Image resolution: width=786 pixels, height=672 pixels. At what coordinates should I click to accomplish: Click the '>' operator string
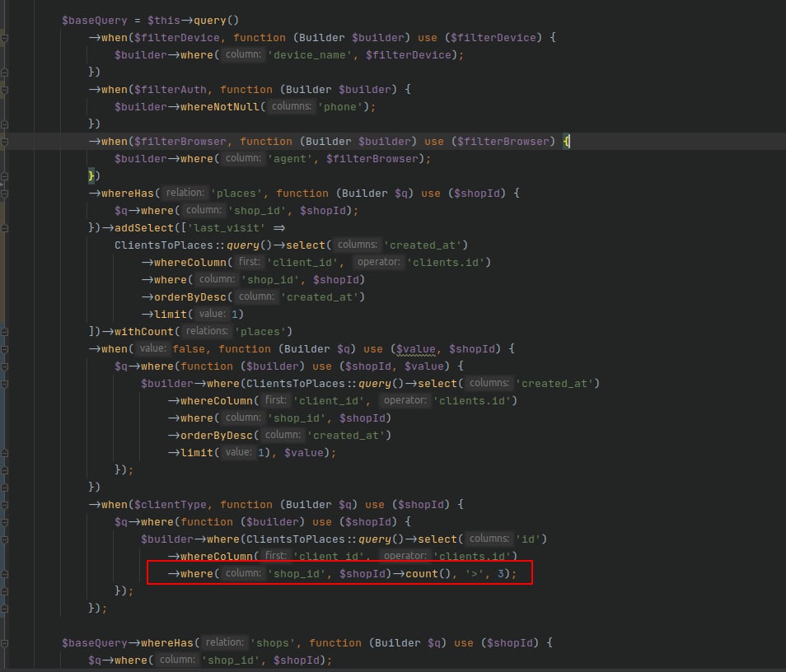pyautogui.click(x=475, y=574)
